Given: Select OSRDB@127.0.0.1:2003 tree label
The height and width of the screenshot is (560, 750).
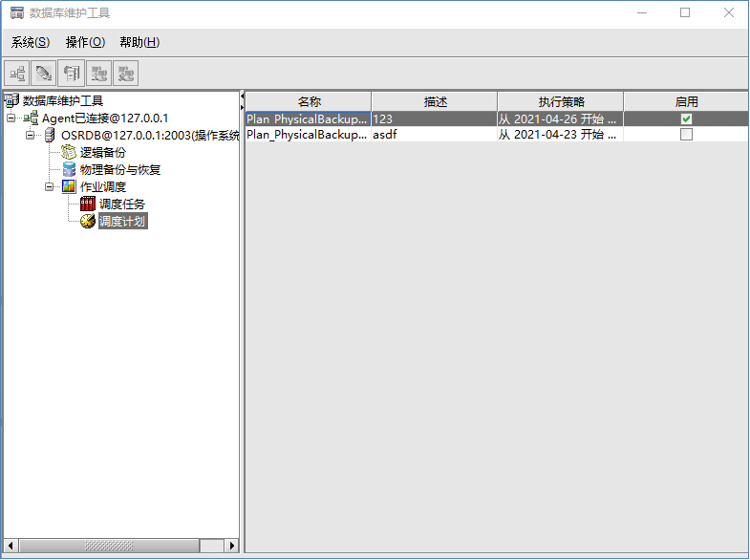Looking at the screenshot, I should click(150, 136).
